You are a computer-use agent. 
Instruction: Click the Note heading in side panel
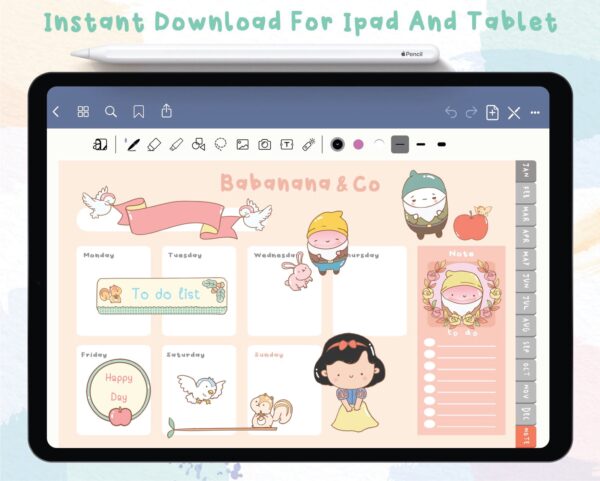[x=461, y=254]
